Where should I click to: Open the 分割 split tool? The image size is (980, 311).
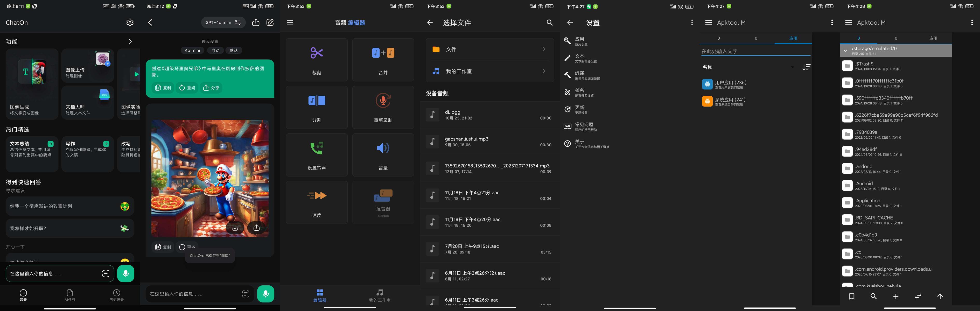pyautogui.click(x=317, y=107)
